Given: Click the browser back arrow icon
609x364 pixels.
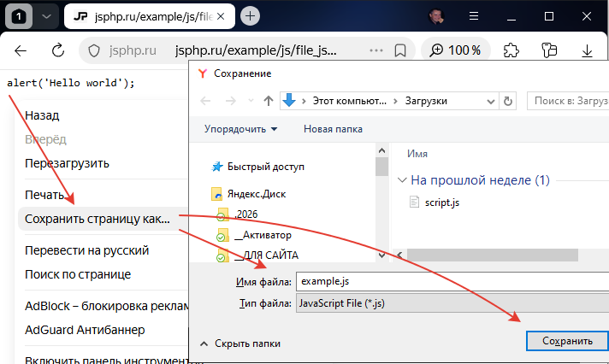Looking at the screenshot, I should point(21,50).
